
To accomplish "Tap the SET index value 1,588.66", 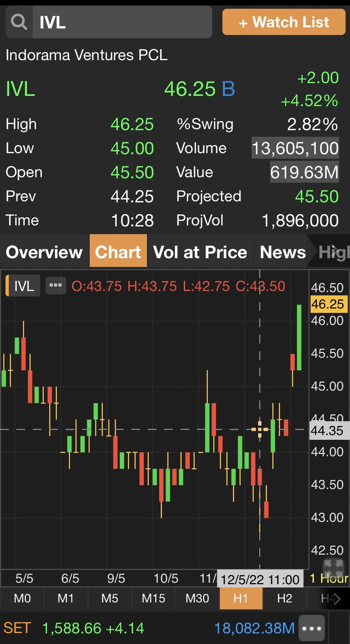I will (x=72, y=628).
